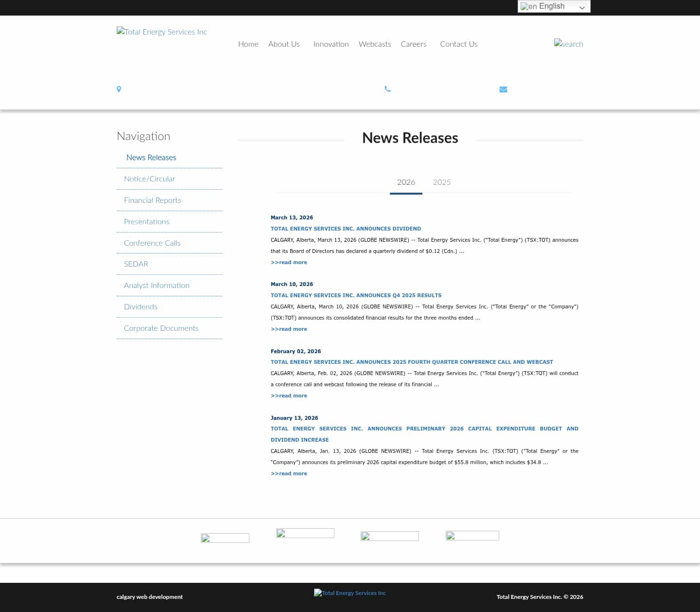Click the Total Energy Services header logo
Image resolution: width=700 pixels, height=612 pixels.
161,32
